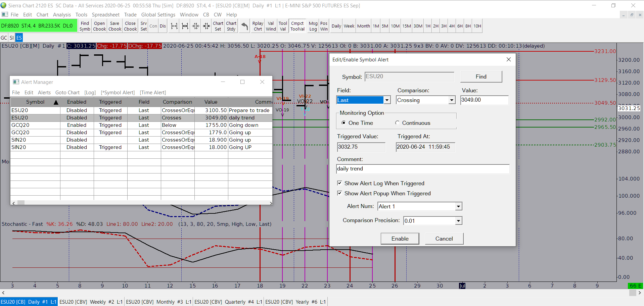Expand the Comparison dropdown showing Crossing

pyautogui.click(x=452, y=100)
